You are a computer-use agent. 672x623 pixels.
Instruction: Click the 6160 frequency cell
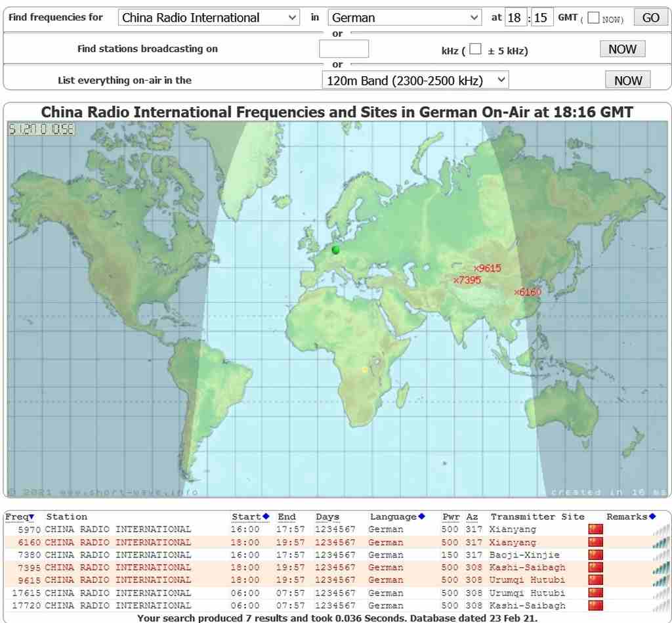click(x=30, y=542)
